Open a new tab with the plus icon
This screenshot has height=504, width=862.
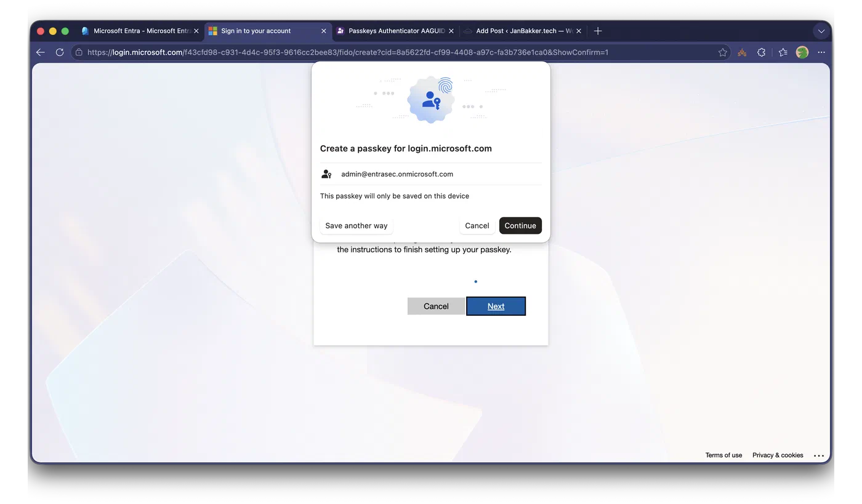598,31
